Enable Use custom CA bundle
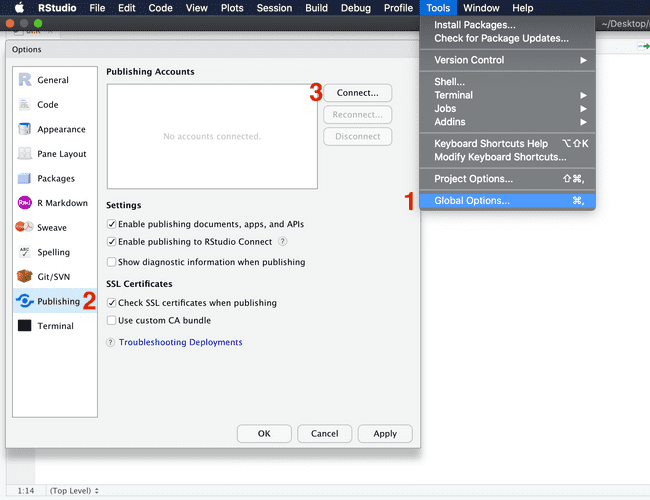The width and height of the screenshot is (650, 500). pyautogui.click(x=111, y=320)
